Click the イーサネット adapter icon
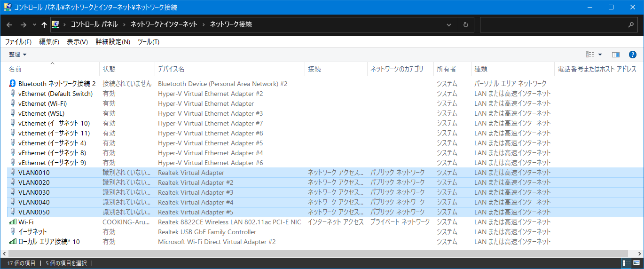 (x=13, y=232)
